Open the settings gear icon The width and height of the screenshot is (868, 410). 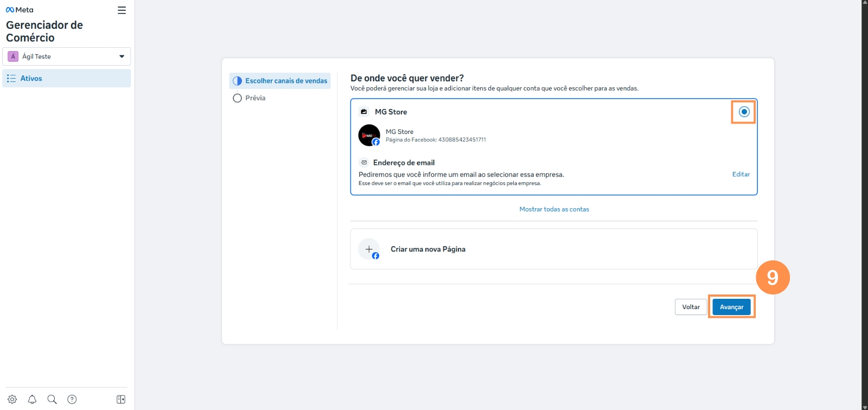[12, 399]
